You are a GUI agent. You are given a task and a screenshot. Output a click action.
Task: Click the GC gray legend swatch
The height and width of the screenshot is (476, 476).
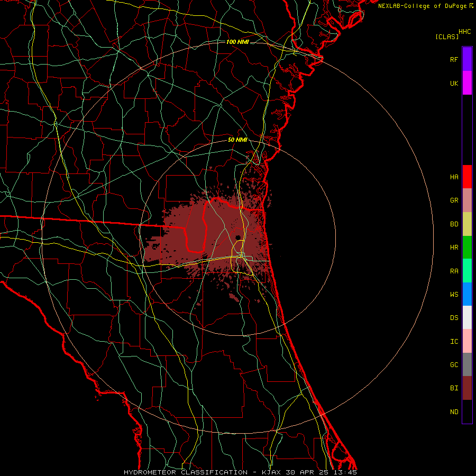coord(467,364)
